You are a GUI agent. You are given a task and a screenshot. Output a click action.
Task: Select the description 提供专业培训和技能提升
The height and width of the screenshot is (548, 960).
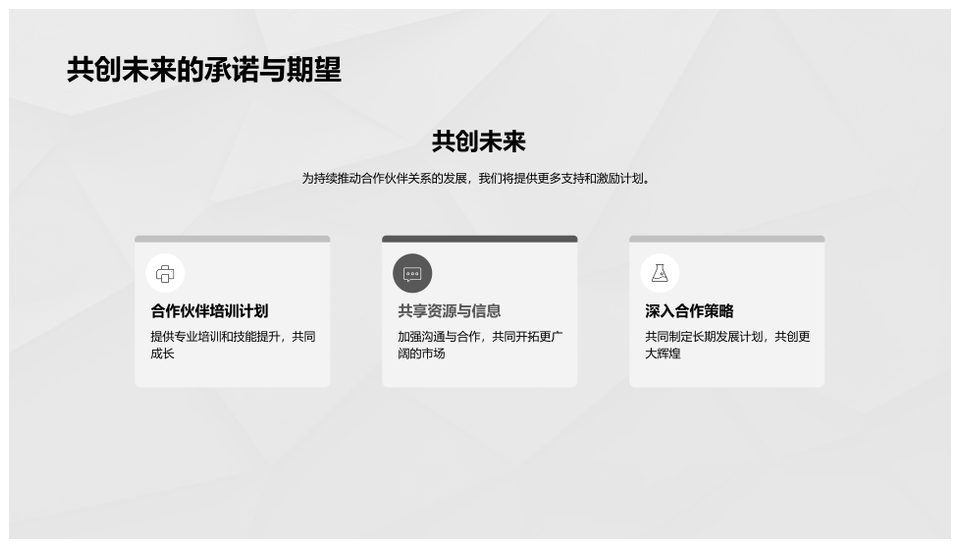232,337
